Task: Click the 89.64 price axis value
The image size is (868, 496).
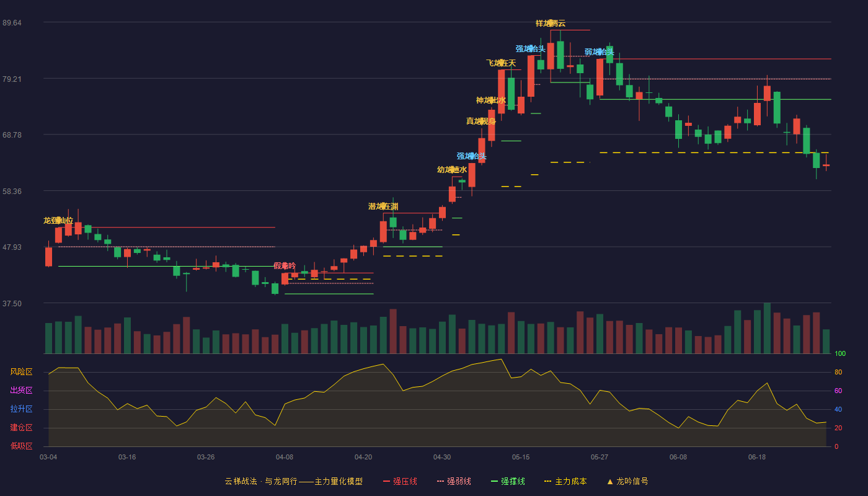Action: (12, 23)
